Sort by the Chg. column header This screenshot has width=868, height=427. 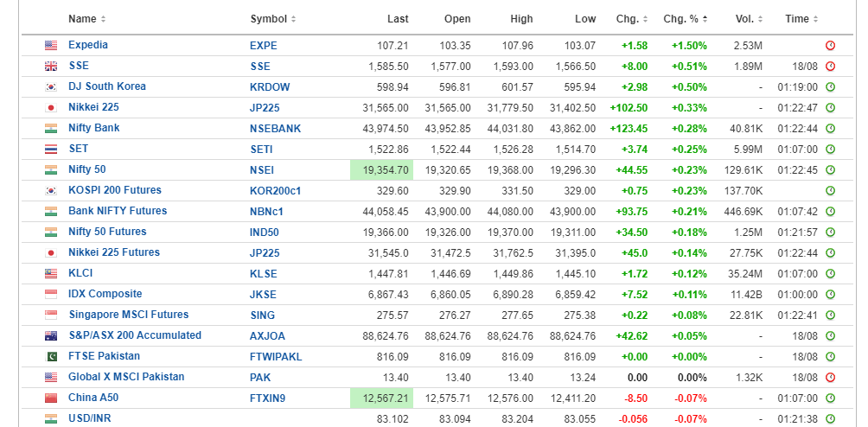632,19
